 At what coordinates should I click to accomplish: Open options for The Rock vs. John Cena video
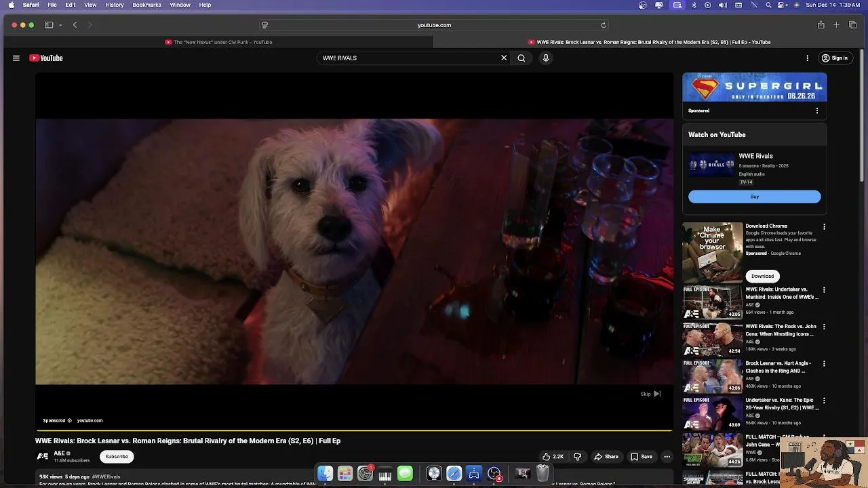pos(824,327)
